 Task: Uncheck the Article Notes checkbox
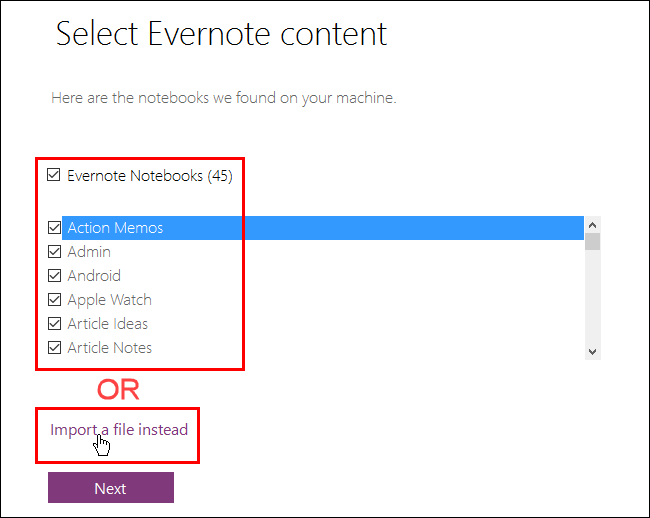click(x=54, y=348)
